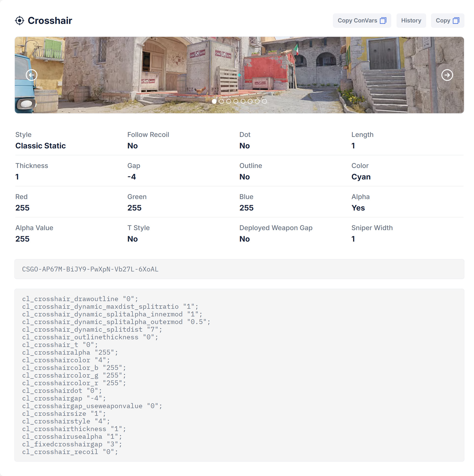The width and height of the screenshot is (474, 476).
Task: Click the Gap value -4
Action: tap(132, 177)
